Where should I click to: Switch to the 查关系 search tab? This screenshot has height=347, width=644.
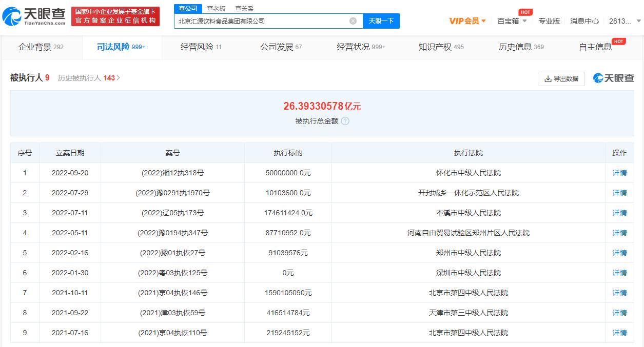[244, 8]
